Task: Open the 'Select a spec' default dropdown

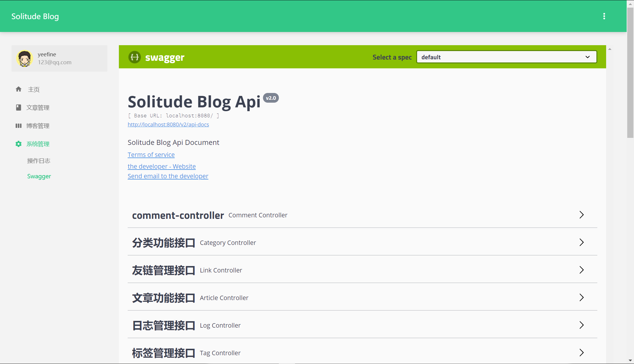Action: pyautogui.click(x=506, y=57)
